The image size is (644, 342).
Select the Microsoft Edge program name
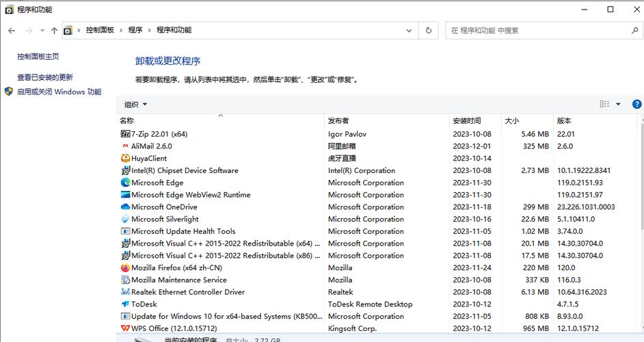pos(157,183)
